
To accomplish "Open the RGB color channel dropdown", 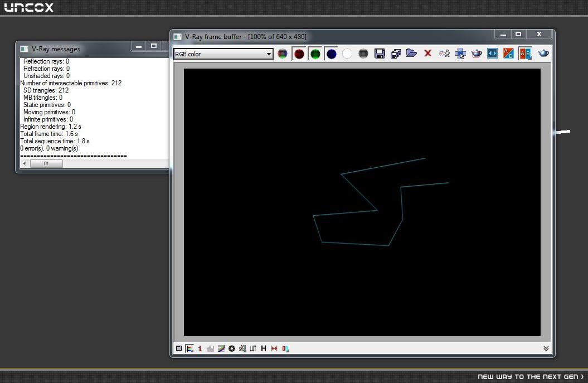I will click(223, 54).
